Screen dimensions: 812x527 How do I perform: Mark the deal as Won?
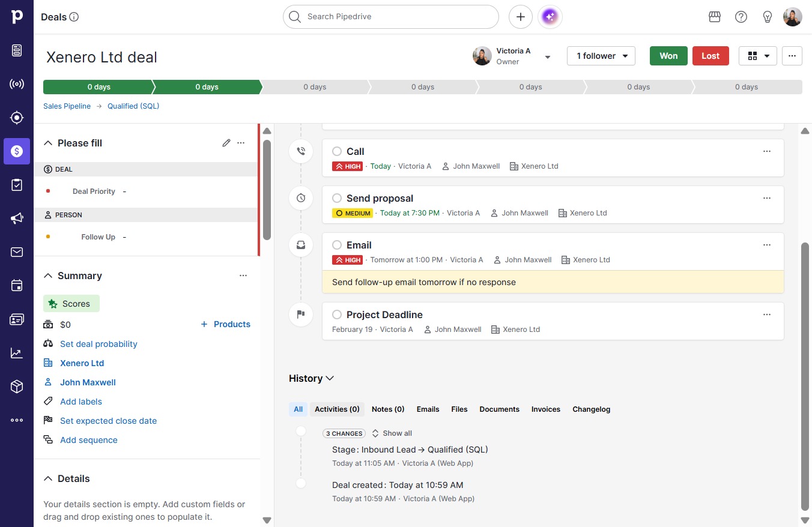point(668,56)
